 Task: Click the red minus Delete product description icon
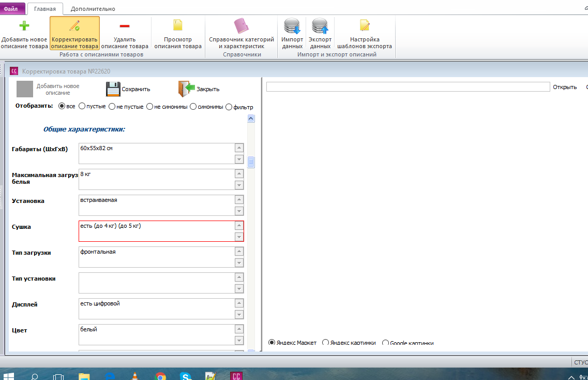tap(125, 26)
